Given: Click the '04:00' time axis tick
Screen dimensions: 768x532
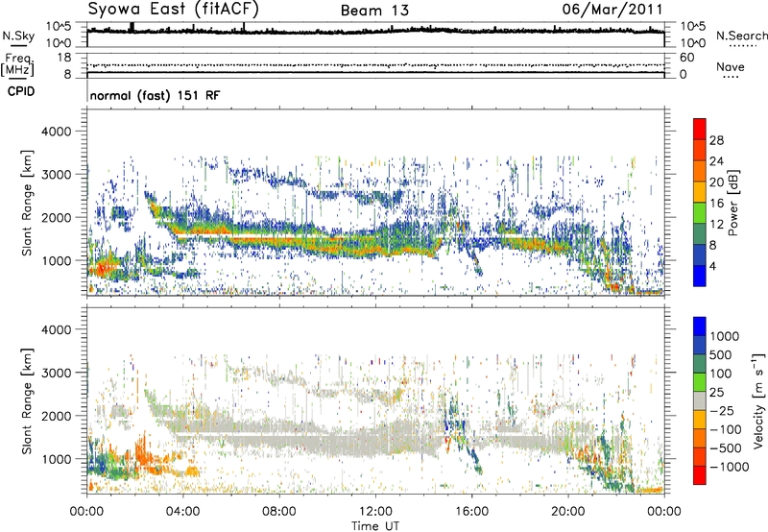Looking at the screenshot, I should (182, 512).
